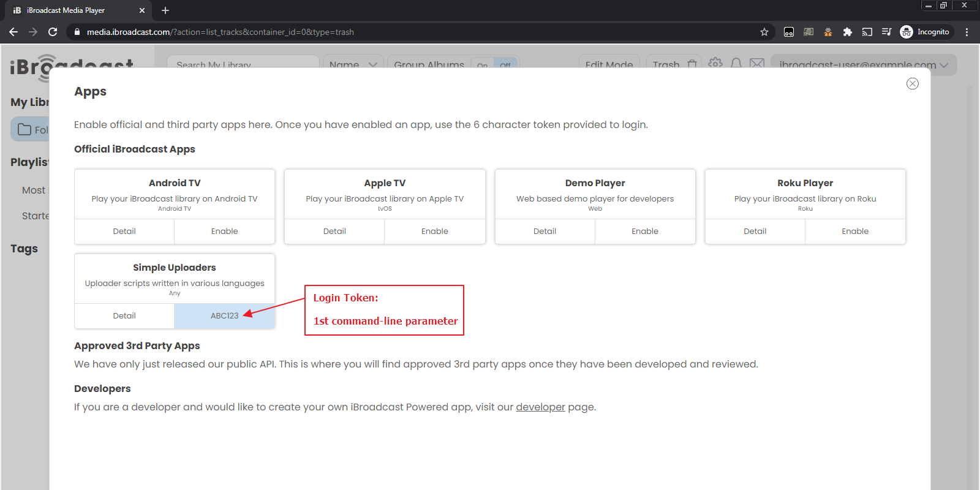This screenshot has width=980, height=490.
Task: Click the Apple TV card title
Action: pyautogui.click(x=385, y=183)
